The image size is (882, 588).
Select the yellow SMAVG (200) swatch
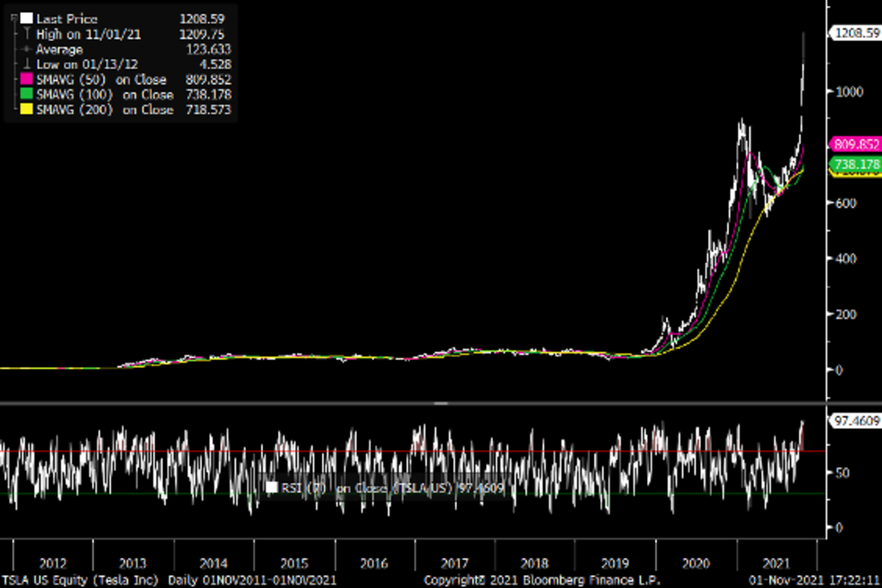click(26, 110)
